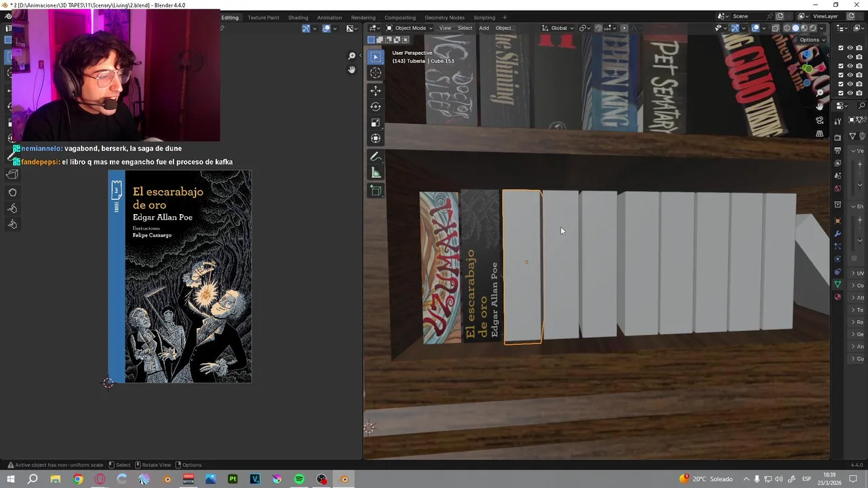Toggle viewport gizmos button
The height and width of the screenshot is (488, 868).
(735, 28)
